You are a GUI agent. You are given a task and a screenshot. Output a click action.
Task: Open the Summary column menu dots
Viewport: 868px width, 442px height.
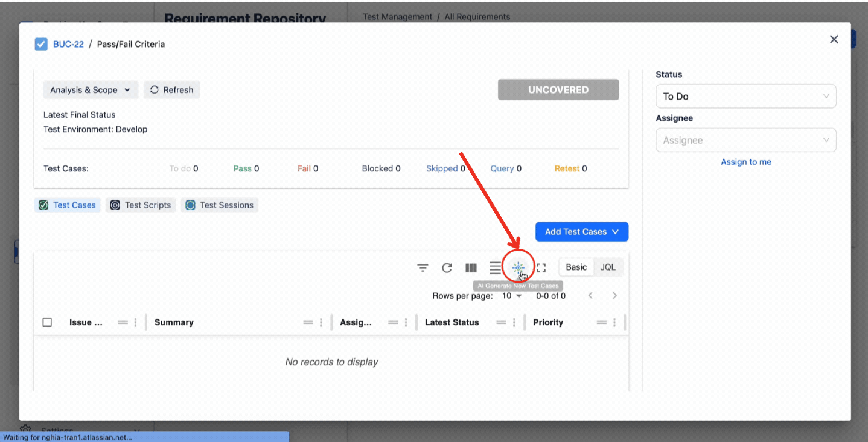[321, 322]
